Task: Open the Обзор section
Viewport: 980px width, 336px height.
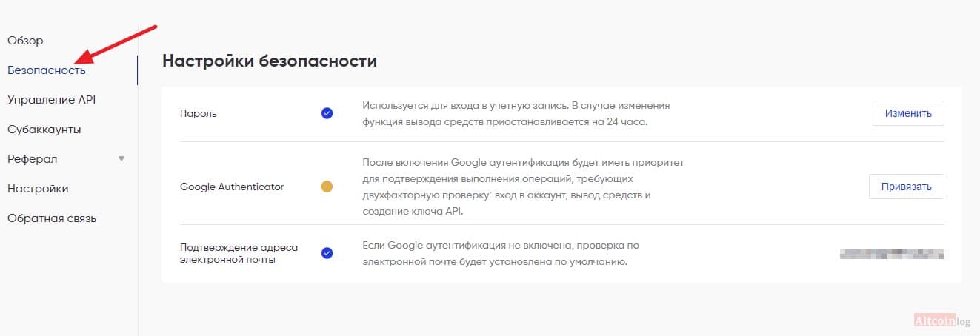Action: pos(25,41)
